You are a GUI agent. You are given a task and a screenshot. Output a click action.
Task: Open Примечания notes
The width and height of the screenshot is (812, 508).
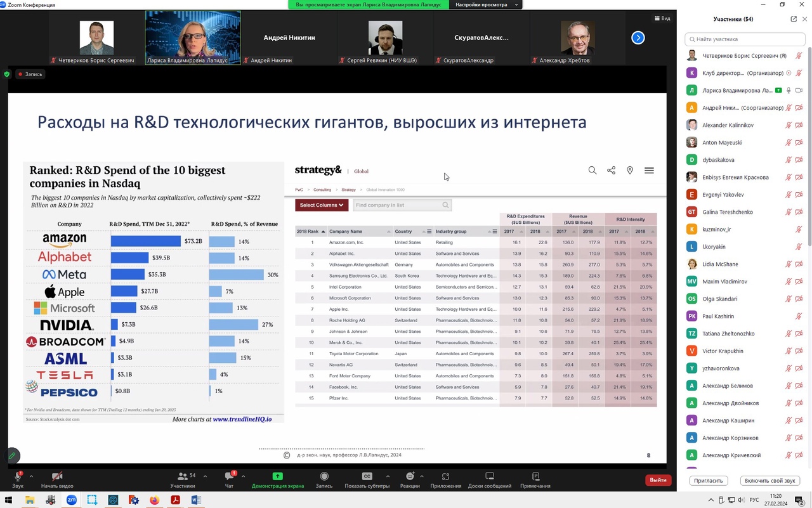click(x=535, y=479)
